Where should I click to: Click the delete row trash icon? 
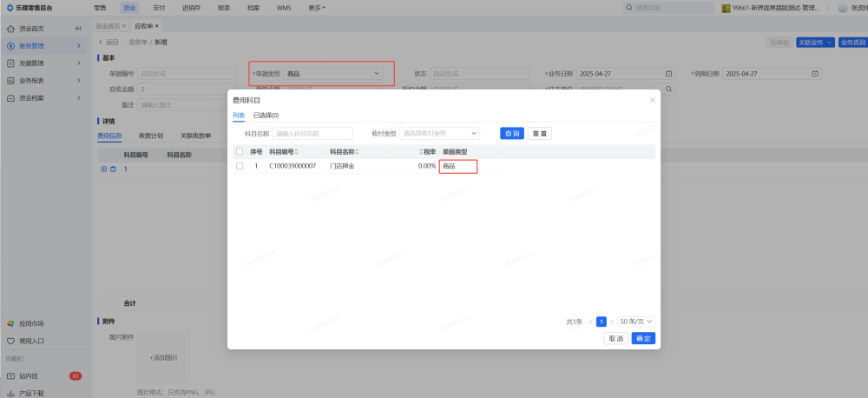click(113, 169)
